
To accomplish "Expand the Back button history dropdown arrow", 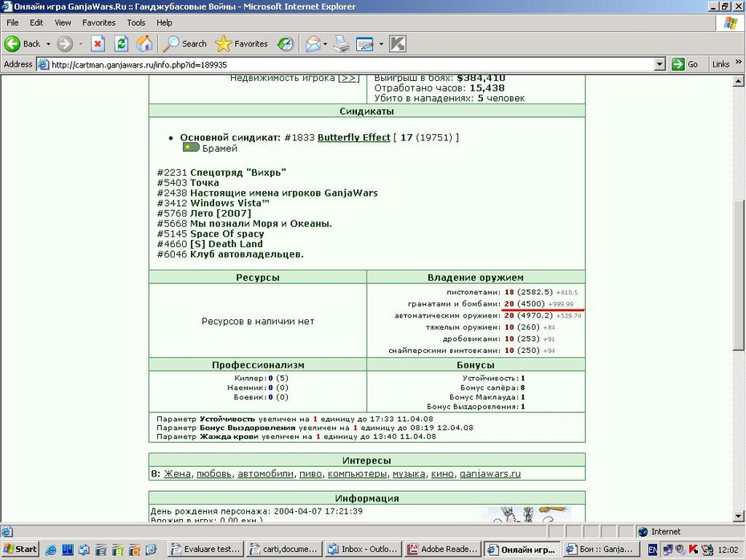I will coord(48,44).
